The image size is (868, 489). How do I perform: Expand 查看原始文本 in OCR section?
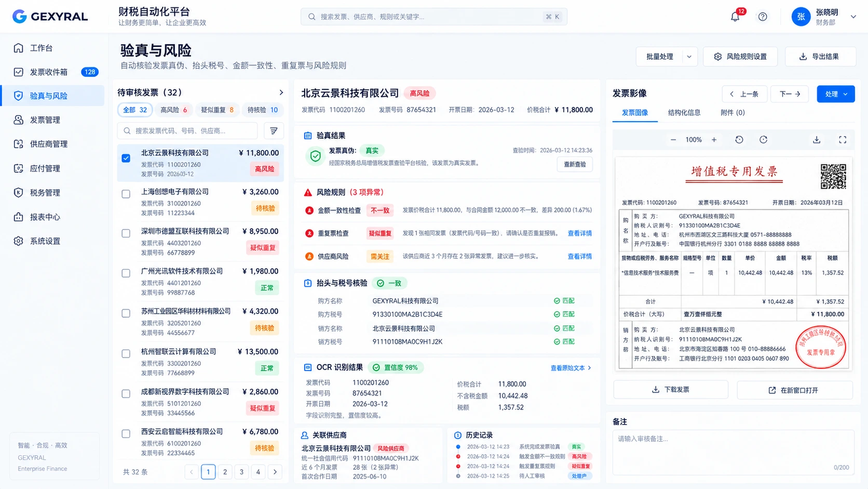pyautogui.click(x=571, y=368)
